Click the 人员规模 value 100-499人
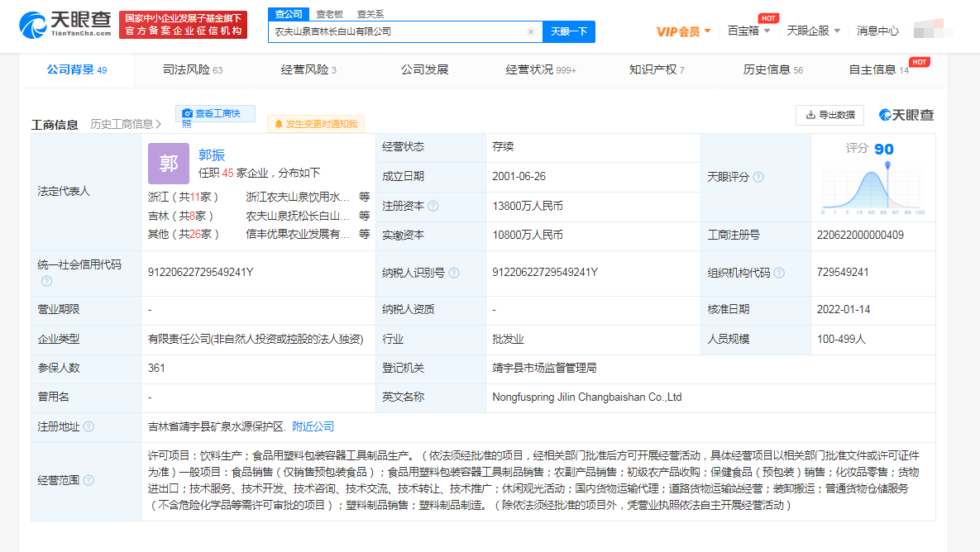Screen dimensions: 980x552 [x=841, y=339]
